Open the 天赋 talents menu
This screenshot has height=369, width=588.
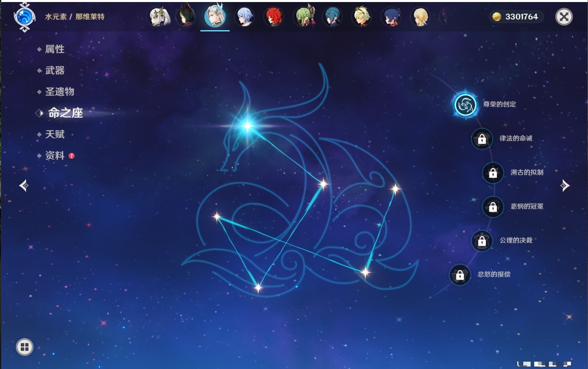55,134
